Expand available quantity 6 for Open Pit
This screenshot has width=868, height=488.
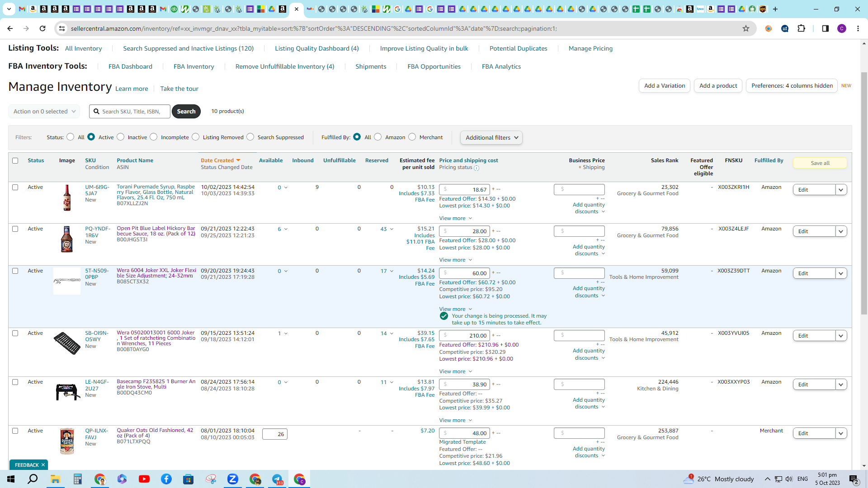click(x=283, y=229)
